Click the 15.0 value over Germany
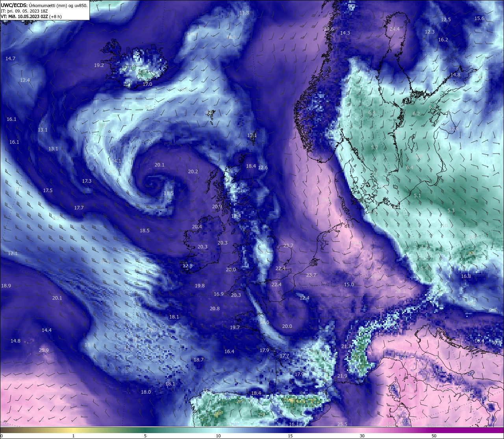The image size is (504, 439). coord(349,285)
